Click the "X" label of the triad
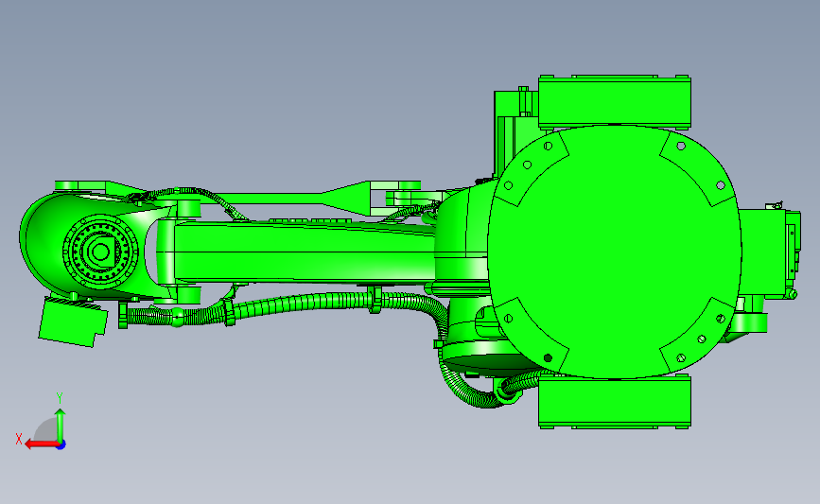 tap(19, 439)
